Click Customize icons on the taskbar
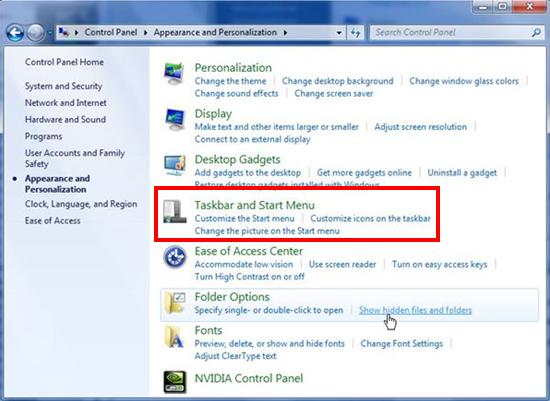This screenshot has width=550, height=401. tap(370, 219)
